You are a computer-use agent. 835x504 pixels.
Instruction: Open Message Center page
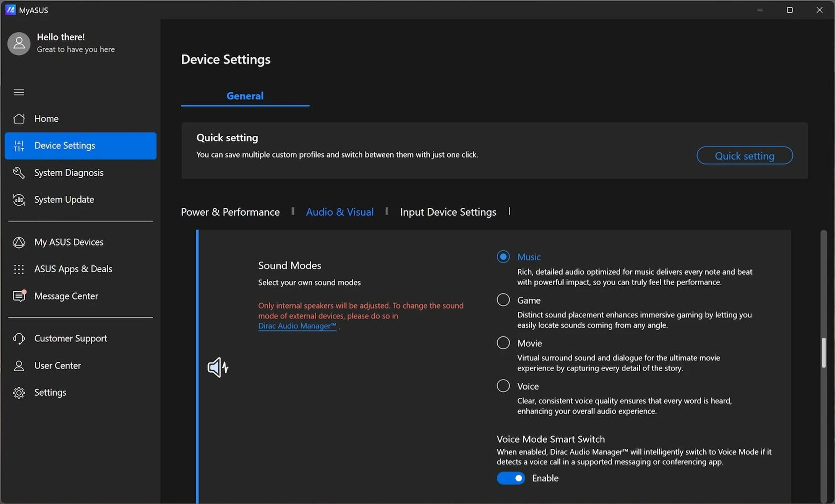pyautogui.click(x=80, y=296)
